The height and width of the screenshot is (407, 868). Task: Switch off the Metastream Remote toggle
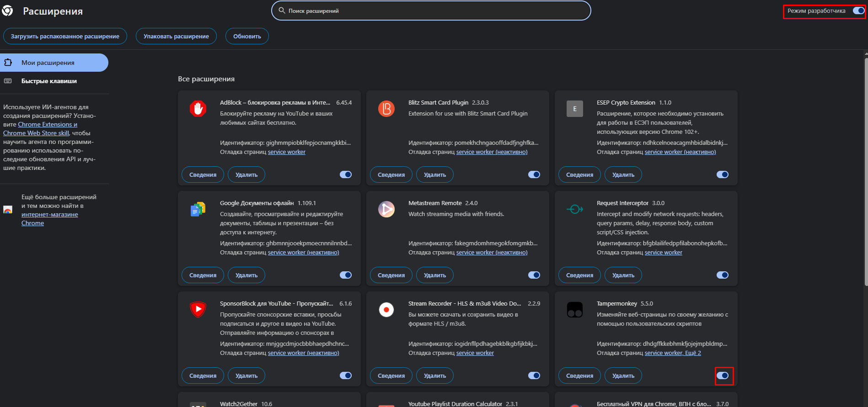(534, 275)
